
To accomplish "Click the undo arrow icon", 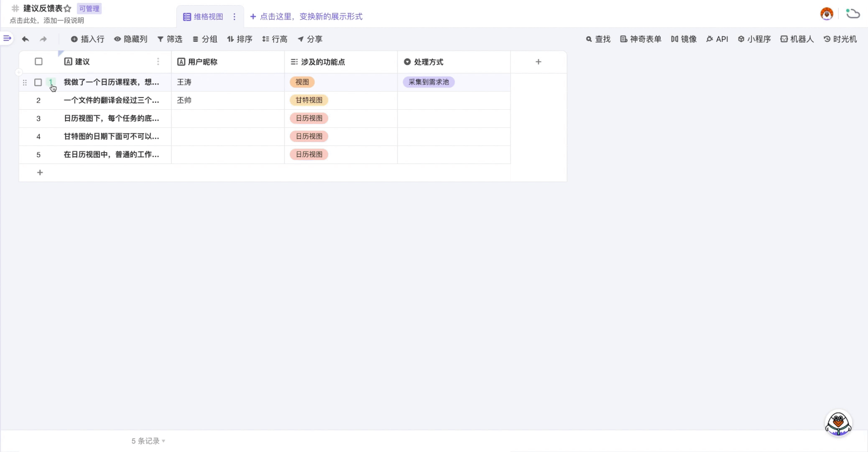I will pos(26,39).
